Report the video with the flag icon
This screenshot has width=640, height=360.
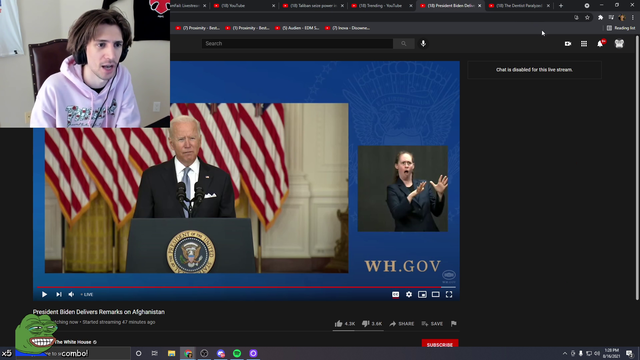click(x=453, y=324)
